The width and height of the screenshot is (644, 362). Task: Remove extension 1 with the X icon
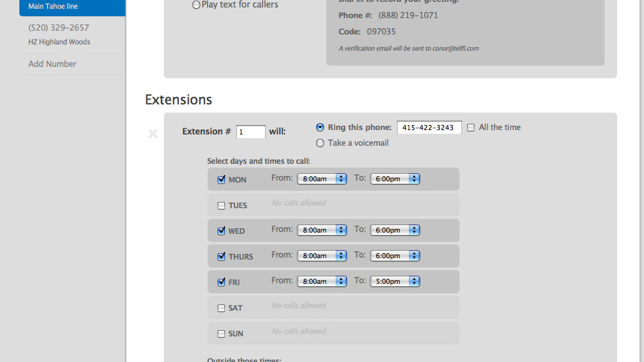click(x=153, y=133)
